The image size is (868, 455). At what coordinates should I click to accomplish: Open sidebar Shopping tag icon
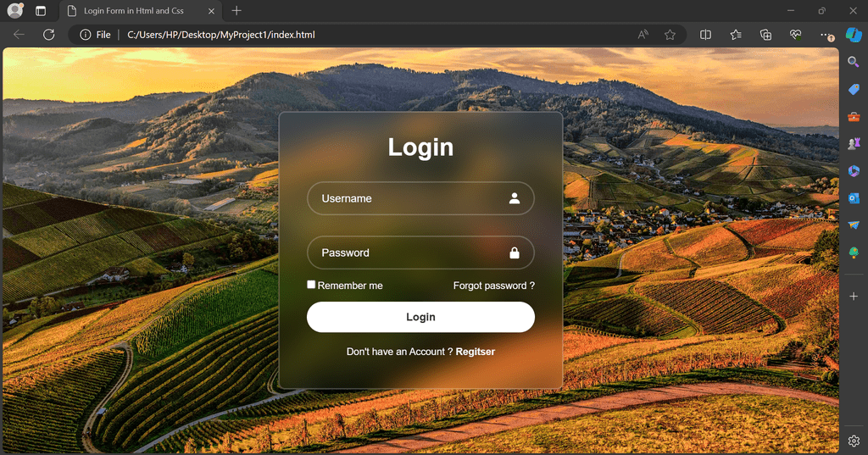(854, 89)
